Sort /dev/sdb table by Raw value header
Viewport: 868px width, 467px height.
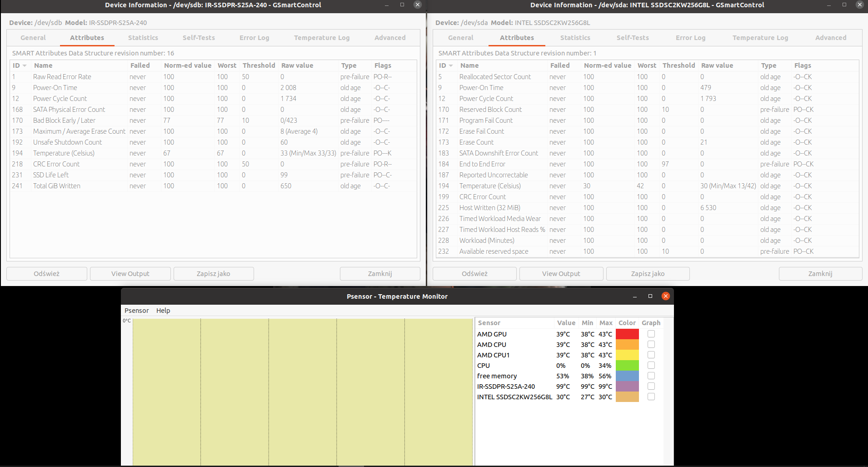308,65
